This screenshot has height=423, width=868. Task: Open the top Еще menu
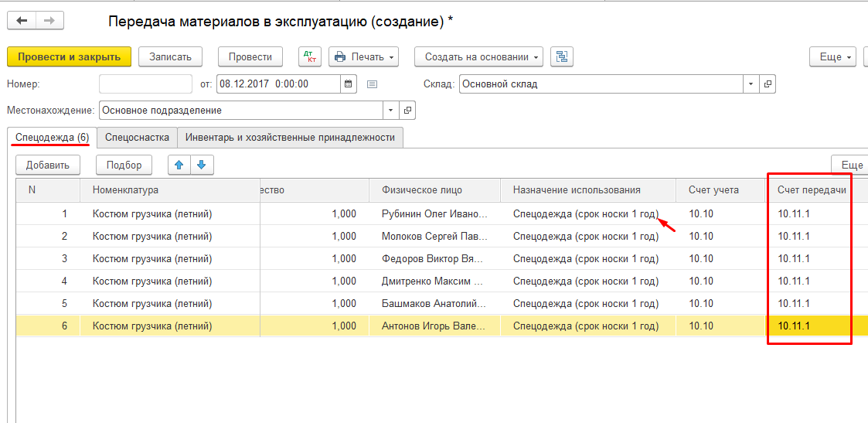click(x=832, y=56)
